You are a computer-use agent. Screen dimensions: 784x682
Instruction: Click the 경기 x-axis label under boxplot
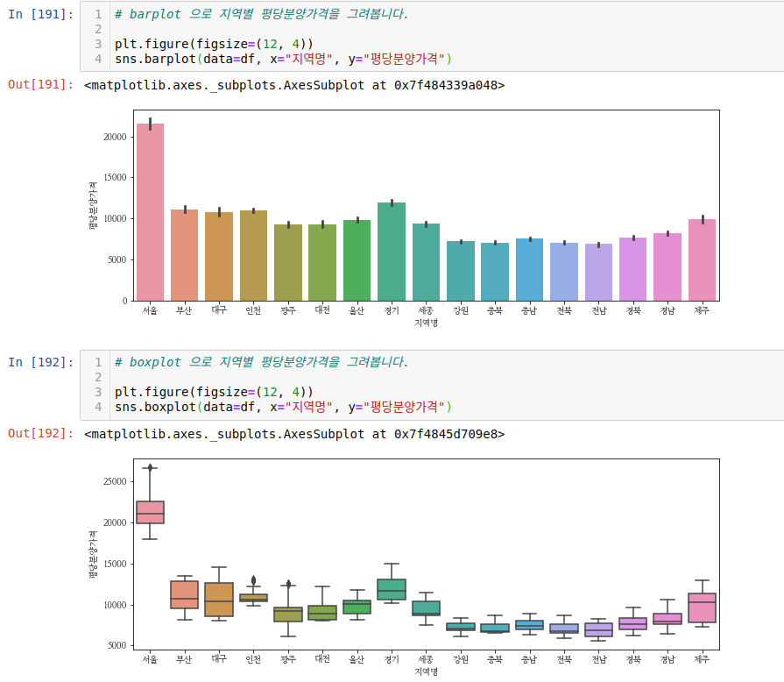392,659
